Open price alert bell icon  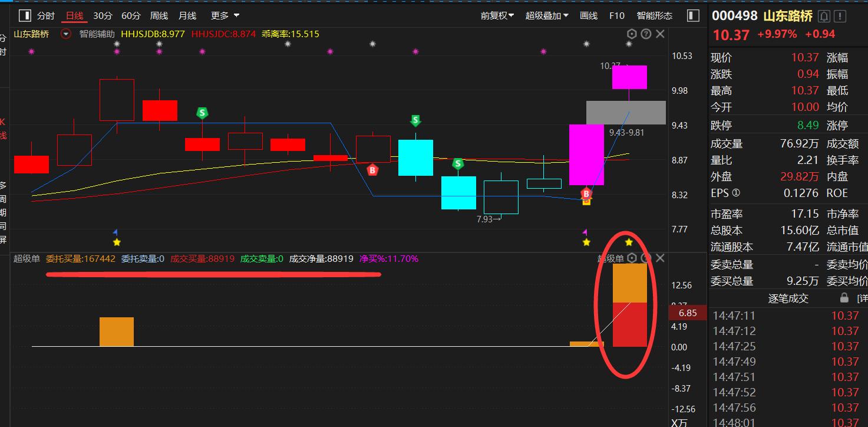(x=824, y=16)
